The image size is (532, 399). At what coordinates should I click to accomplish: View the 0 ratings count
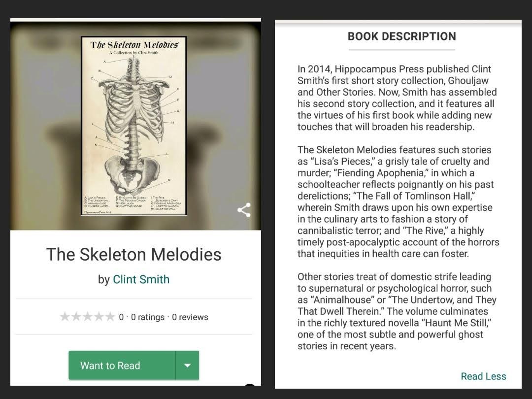pyautogui.click(x=148, y=317)
